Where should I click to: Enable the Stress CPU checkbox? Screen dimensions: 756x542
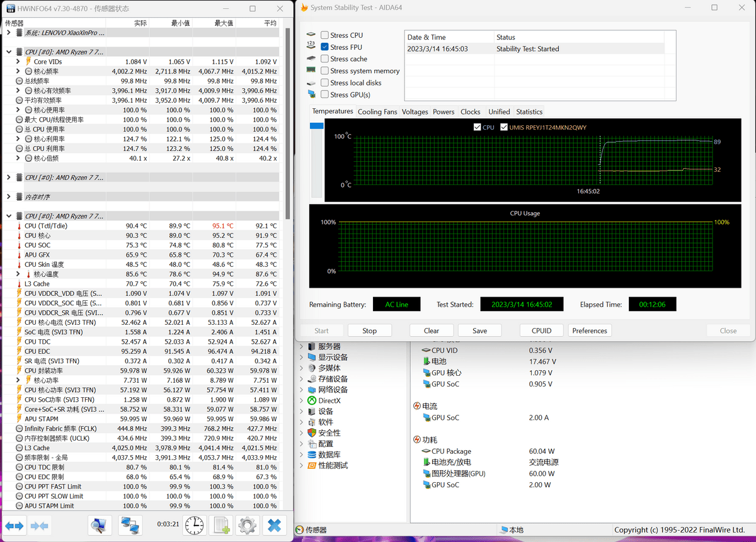325,35
